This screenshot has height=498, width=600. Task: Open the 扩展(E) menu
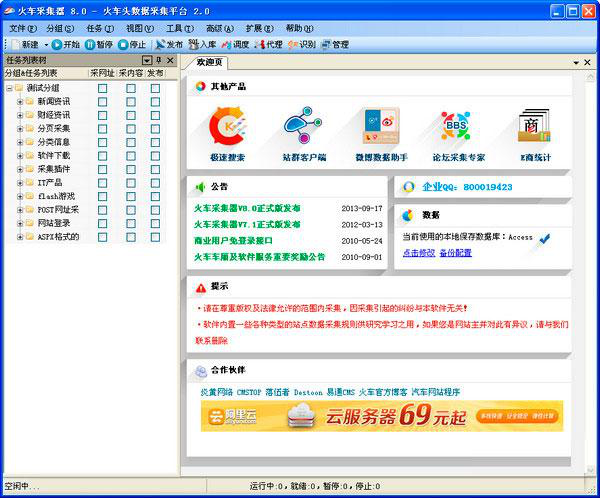coord(259,28)
